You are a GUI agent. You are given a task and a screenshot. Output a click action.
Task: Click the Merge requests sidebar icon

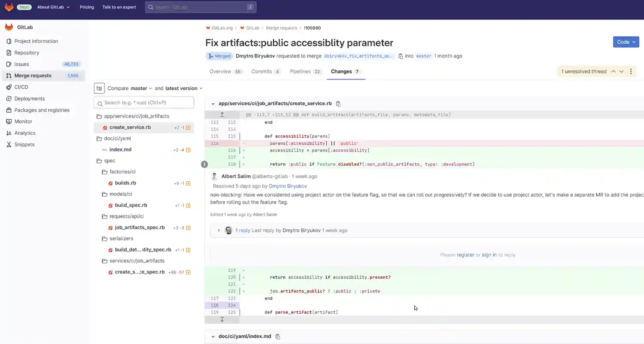9,76
